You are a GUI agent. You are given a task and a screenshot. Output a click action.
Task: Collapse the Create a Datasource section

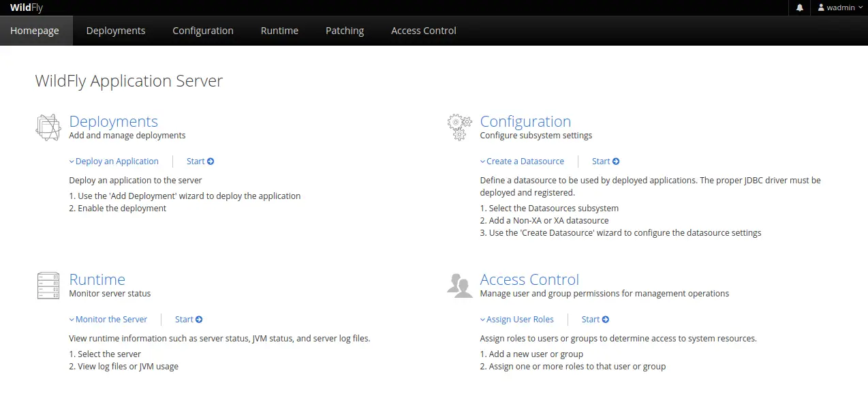(x=522, y=162)
